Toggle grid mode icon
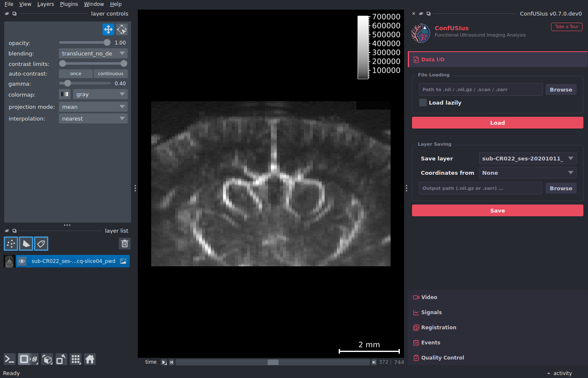Viewport: 588px width, 378px height. [x=76, y=359]
